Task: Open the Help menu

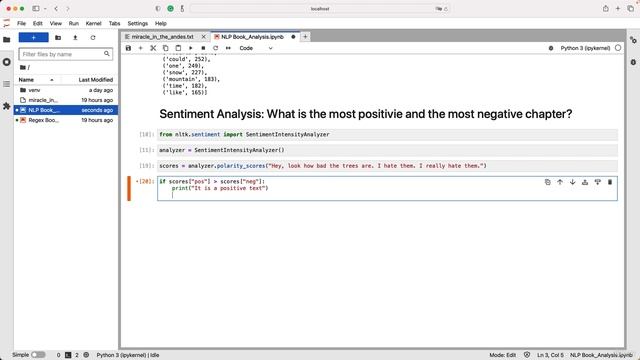Action: click(x=160, y=23)
